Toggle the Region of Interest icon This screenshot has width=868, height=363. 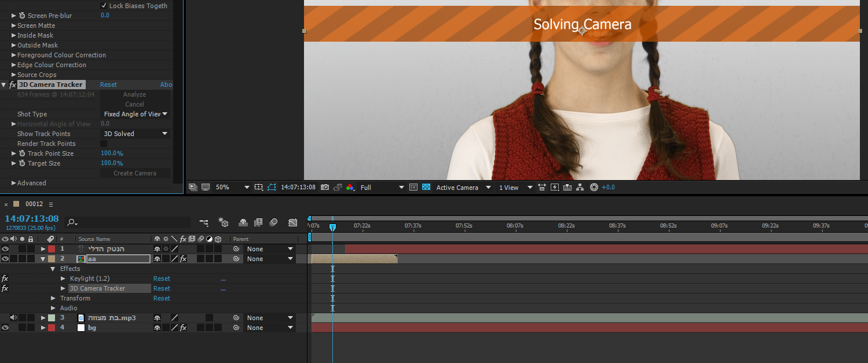click(x=413, y=188)
